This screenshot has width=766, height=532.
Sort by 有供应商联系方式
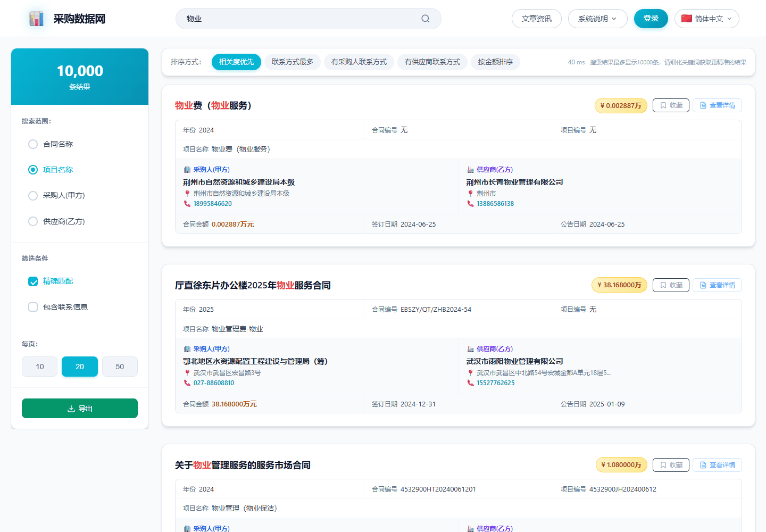[x=432, y=62]
